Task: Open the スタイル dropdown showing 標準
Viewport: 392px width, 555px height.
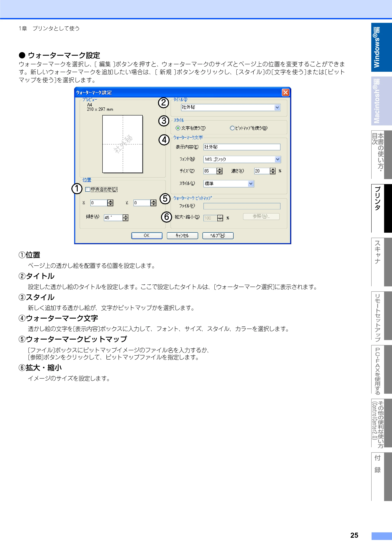Action: 251,183
